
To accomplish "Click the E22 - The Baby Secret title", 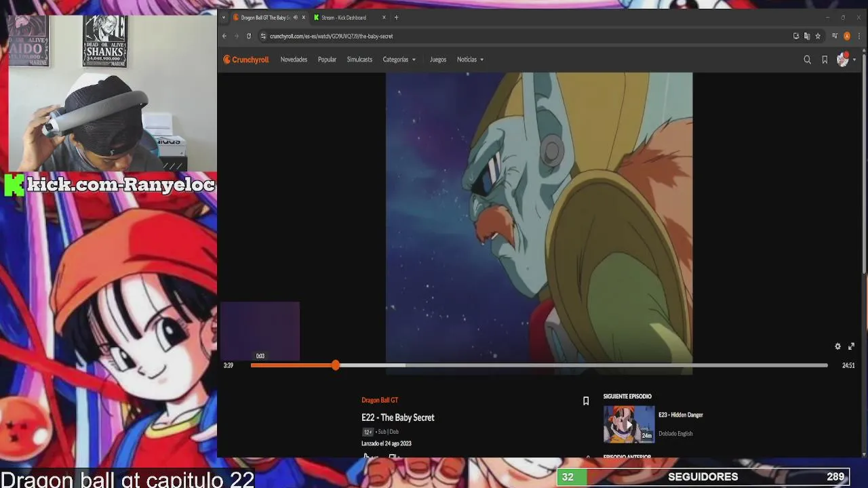I will point(398,418).
